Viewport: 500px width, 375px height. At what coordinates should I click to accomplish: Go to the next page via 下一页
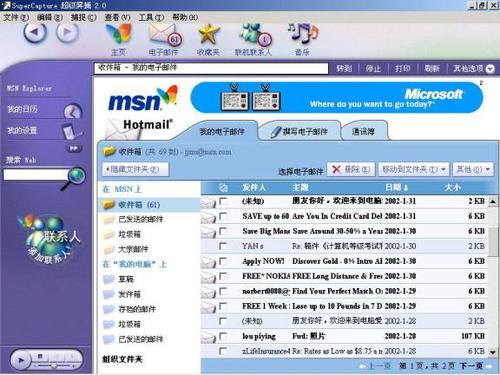click(472, 366)
